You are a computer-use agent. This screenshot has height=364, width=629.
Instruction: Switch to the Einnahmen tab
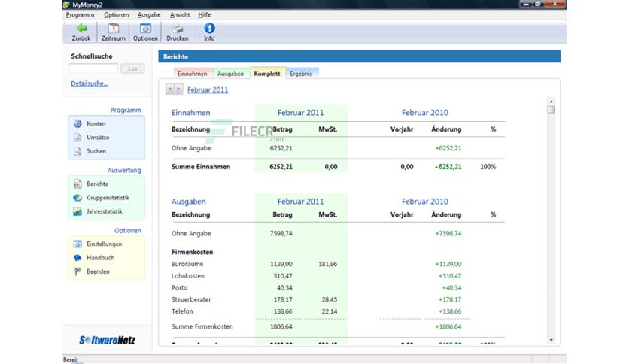193,74
